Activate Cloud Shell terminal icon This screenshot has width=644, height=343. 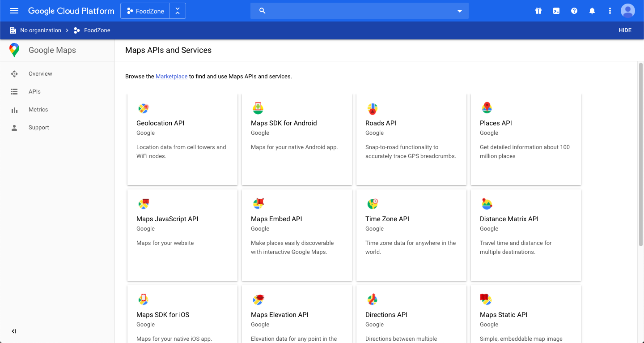(556, 11)
